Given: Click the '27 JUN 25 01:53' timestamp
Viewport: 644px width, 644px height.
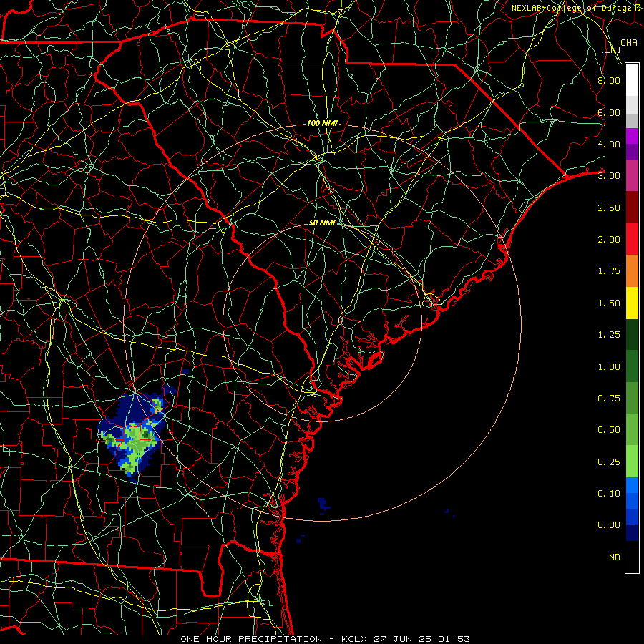Looking at the screenshot, I should 421,639.
